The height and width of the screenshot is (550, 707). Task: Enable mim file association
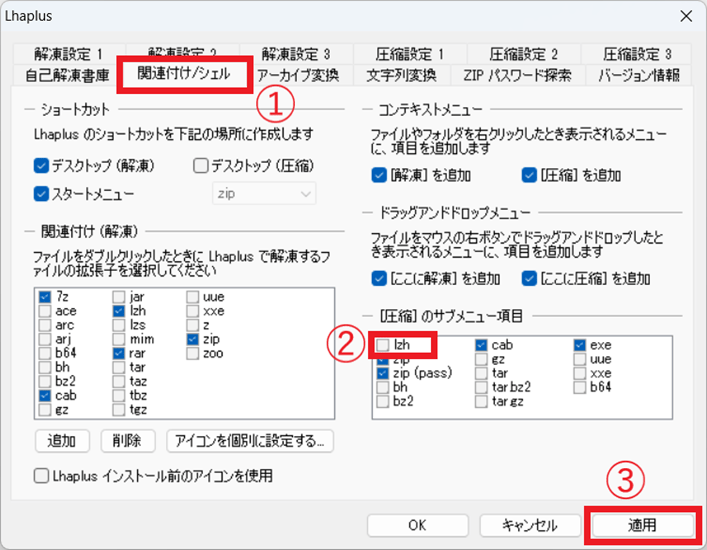point(119,339)
